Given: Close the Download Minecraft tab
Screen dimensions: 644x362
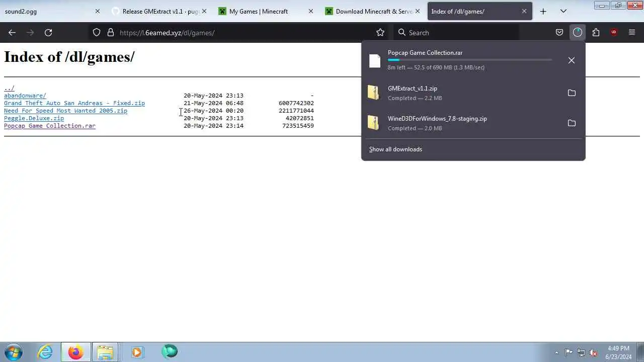Looking at the screenshot, I should click(x=418, y=11).
